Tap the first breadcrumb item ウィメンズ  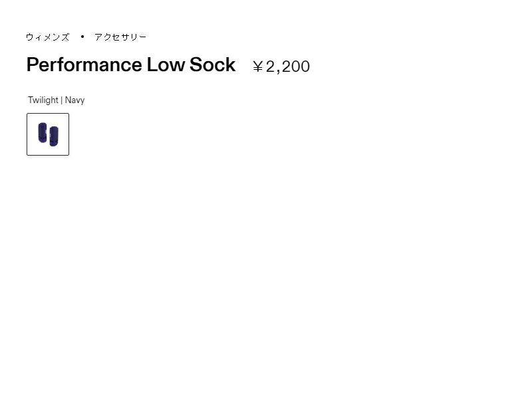pos(47,37)
